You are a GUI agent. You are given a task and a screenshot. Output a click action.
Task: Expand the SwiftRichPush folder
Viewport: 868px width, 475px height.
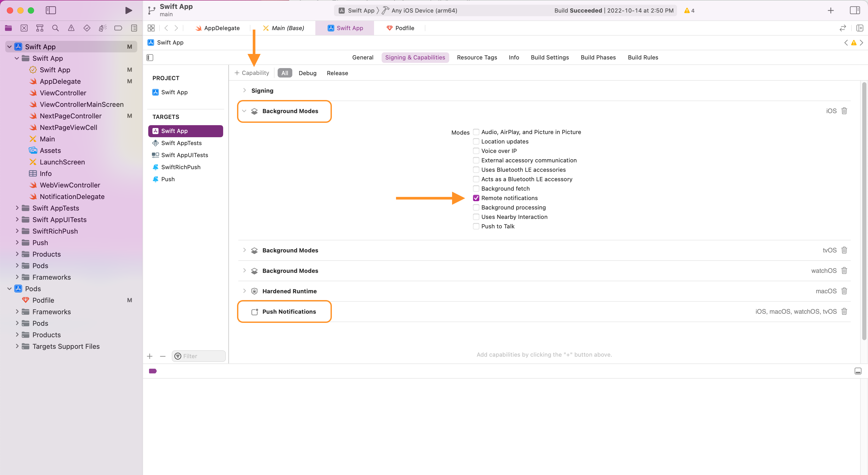click(17, 231)
